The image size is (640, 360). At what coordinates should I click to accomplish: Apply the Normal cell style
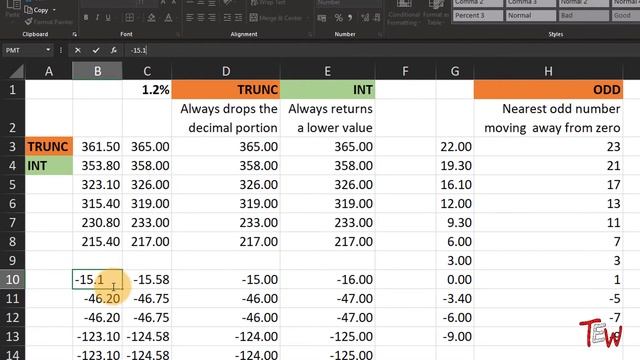[x=531, y=16]
